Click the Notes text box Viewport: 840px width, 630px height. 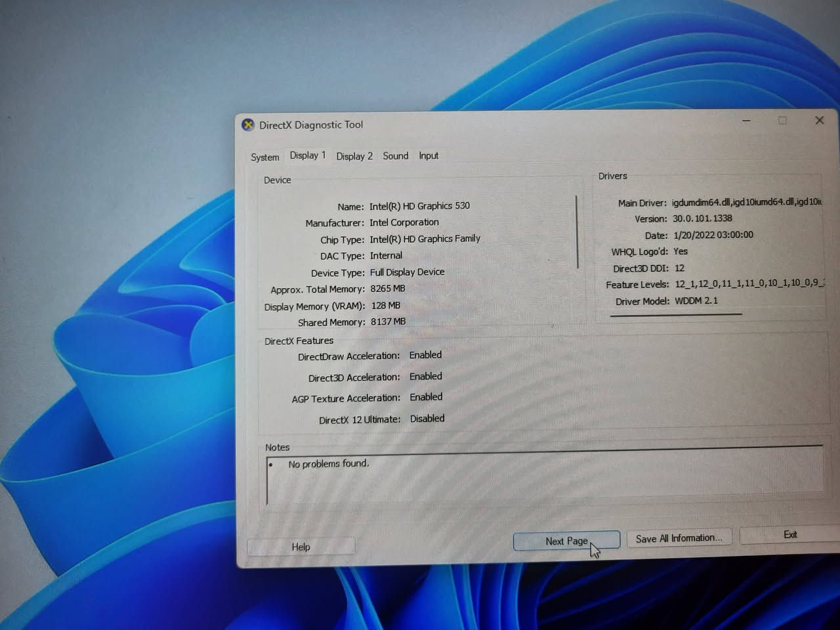pyautogui.click(x=545, y=476)
